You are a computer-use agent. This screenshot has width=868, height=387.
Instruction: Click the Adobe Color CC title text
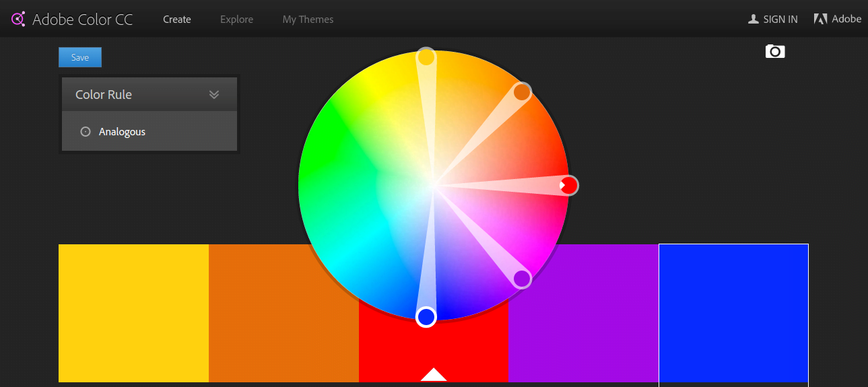coord(82,20)
